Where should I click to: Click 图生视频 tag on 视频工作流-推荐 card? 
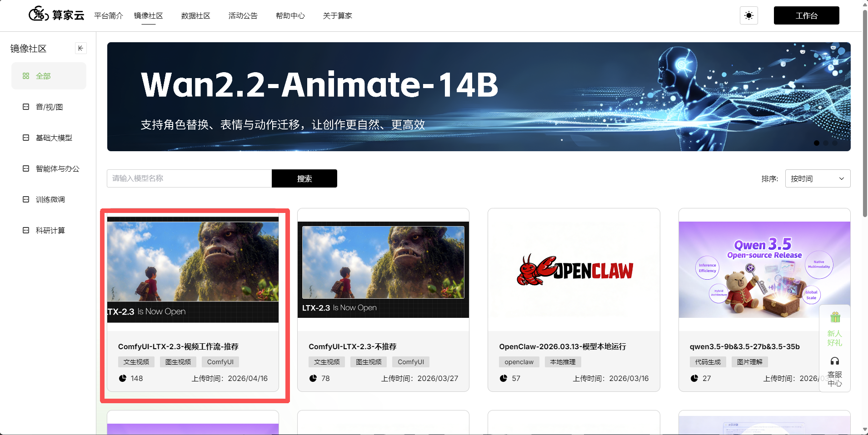[178, 362]
